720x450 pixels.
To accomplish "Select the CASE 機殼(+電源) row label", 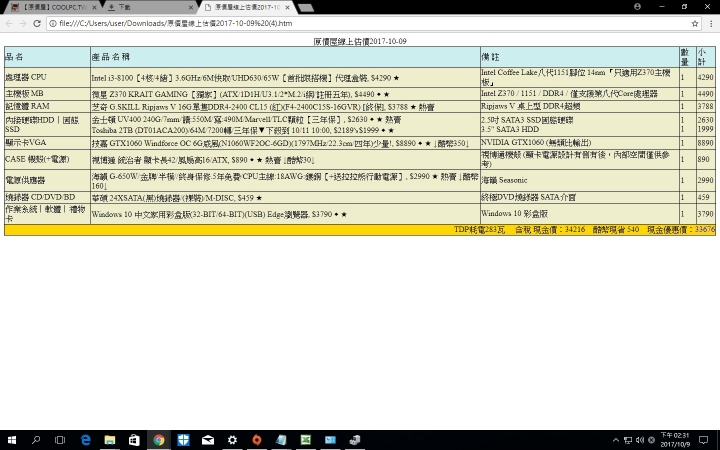I will pos(37,159).
